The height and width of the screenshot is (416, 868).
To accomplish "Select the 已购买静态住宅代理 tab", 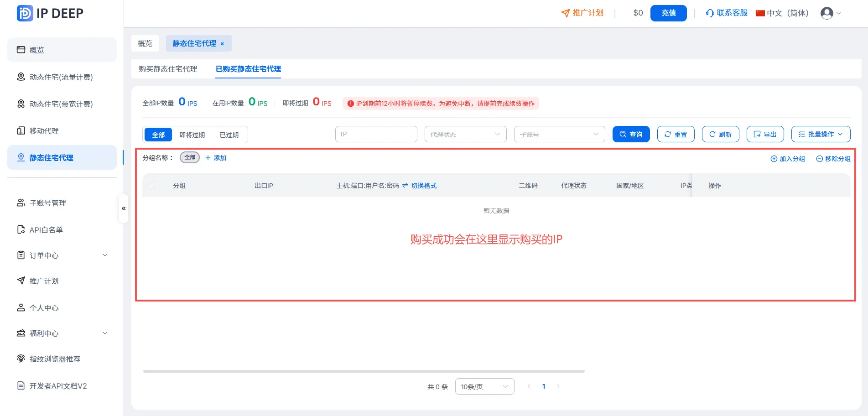I will point(248,69).
